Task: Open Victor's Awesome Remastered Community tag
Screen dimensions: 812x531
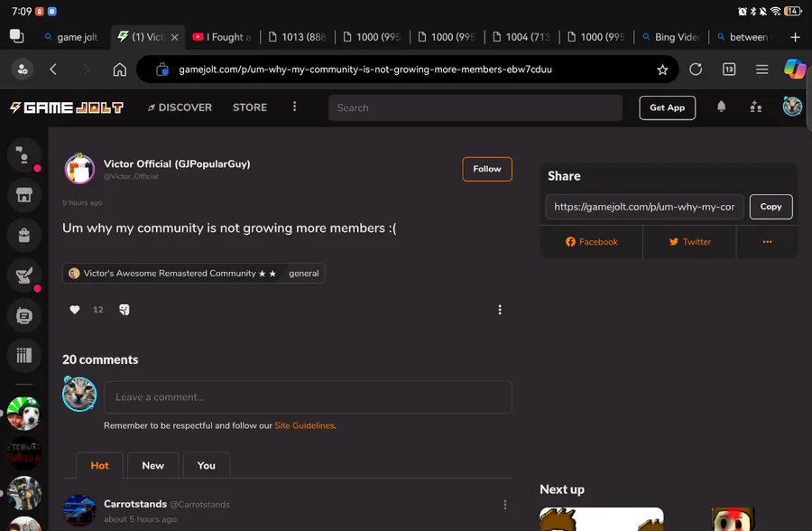Action: 172,274
